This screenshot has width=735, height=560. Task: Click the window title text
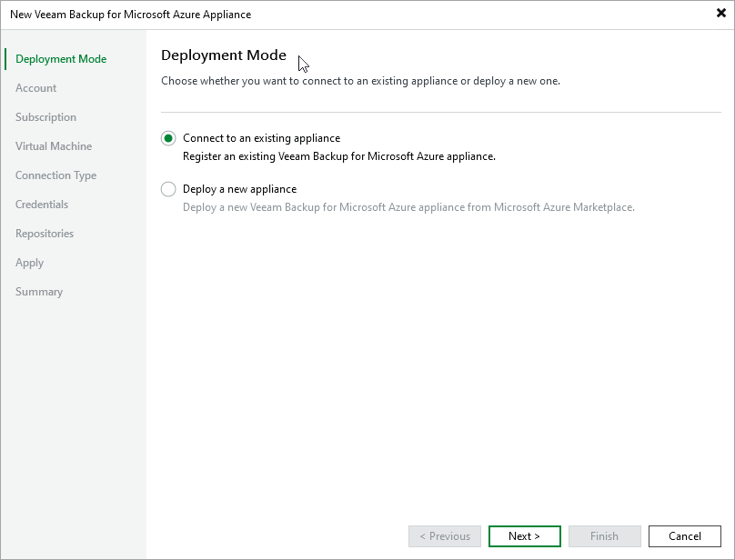pos(130,15)
